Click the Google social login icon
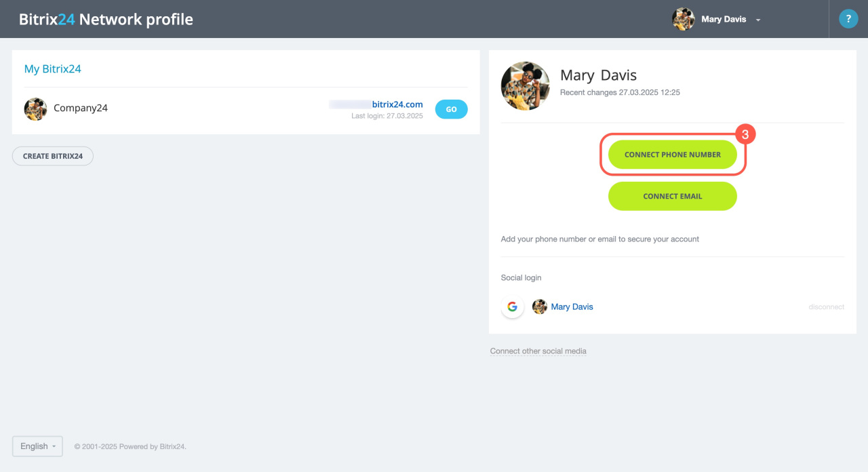Screen dimensions: 868x472 [x=513, y=307]
